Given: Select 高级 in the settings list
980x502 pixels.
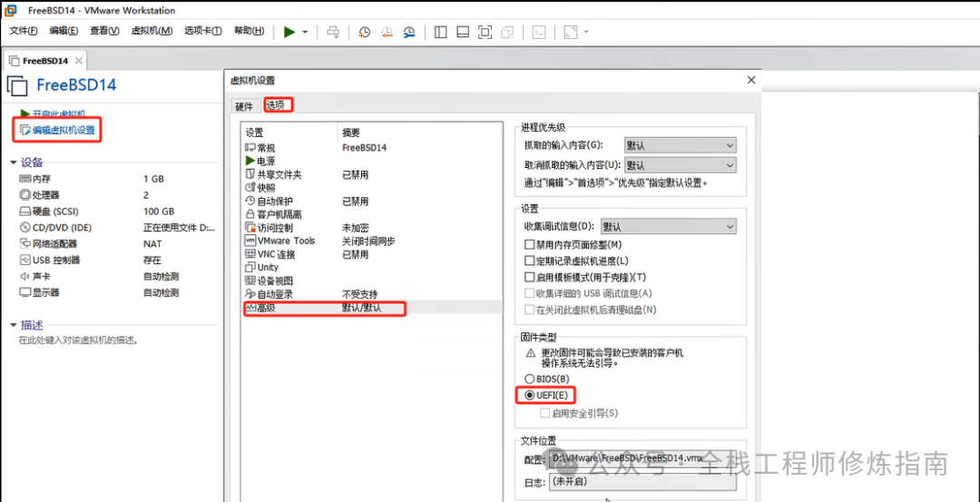Looking at the screenshot, I should (x=373, y=308).
